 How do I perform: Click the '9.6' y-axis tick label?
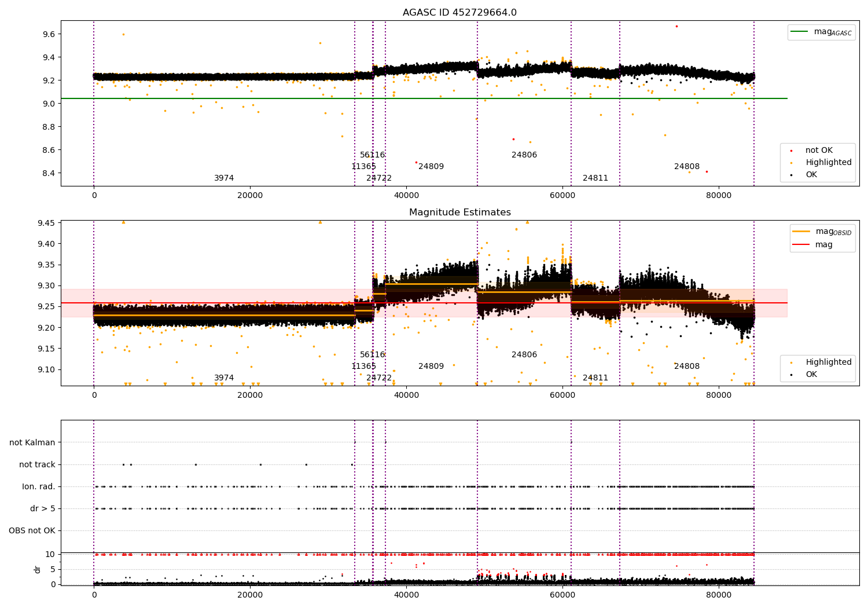[49, 34]
